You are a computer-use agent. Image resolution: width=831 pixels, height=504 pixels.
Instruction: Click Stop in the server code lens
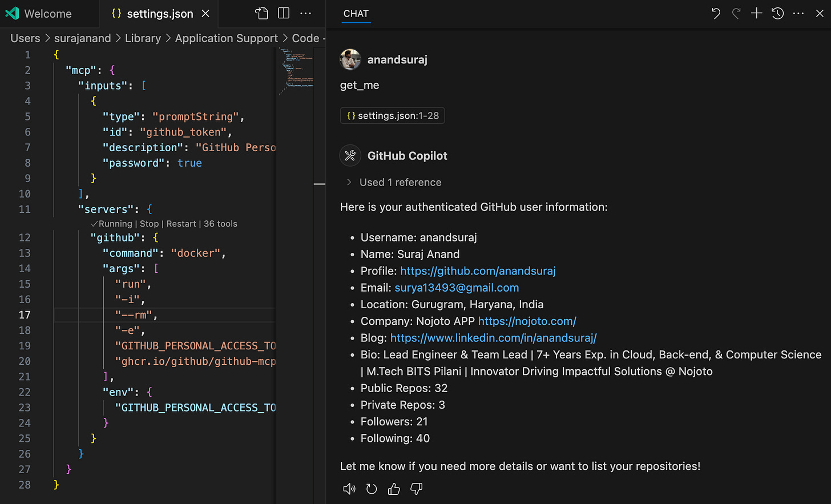click(x=150, y=224)
